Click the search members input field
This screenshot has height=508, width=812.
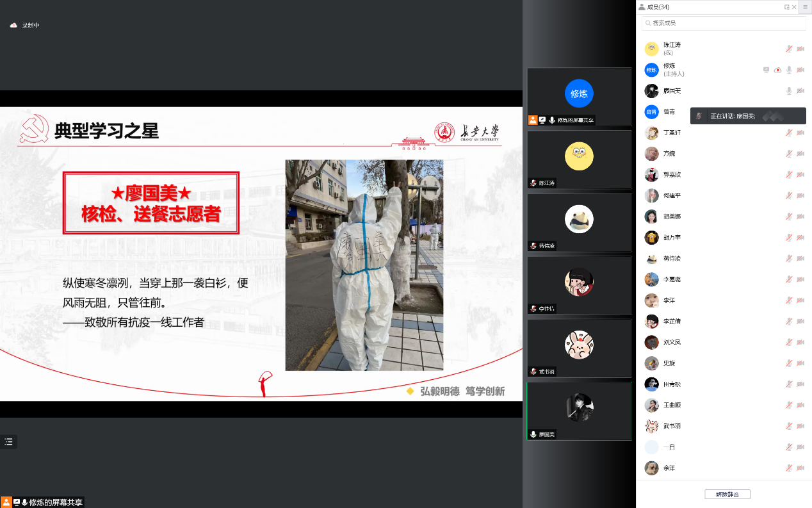coord(724,23)
